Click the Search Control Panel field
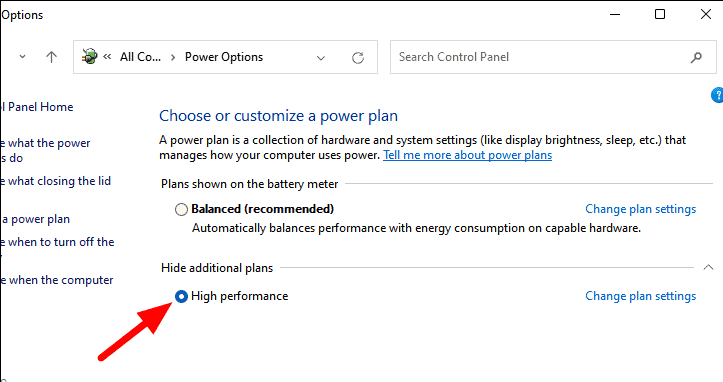The height and width of the screenshot is (382, 723). (539, 57)
